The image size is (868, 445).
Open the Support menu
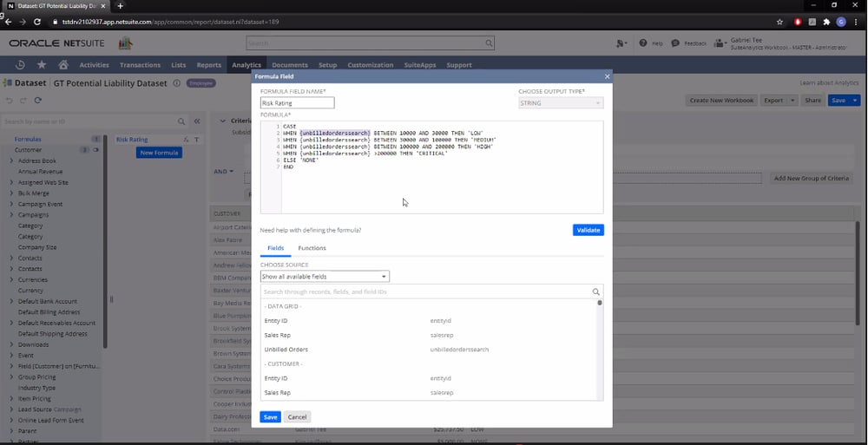(x=459, y=65)
